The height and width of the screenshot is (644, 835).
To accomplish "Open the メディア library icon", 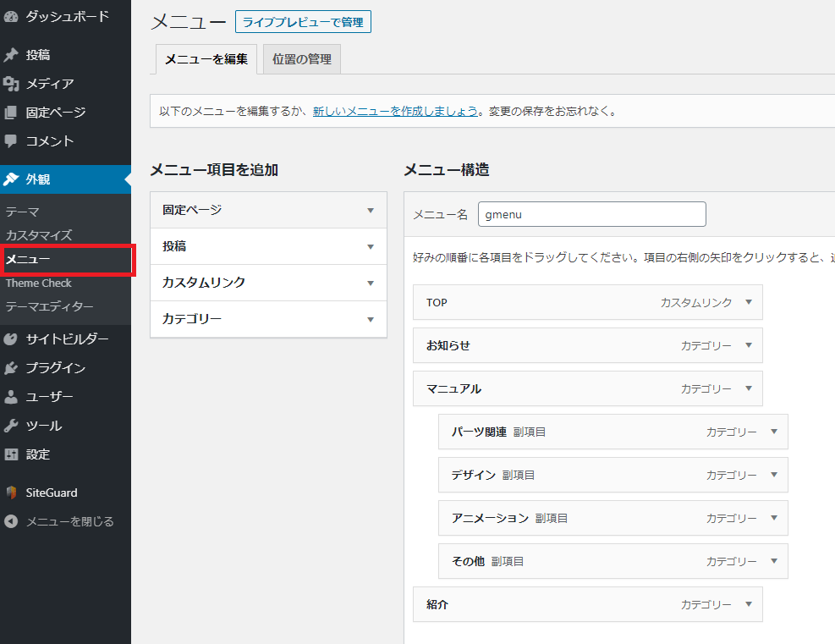I will (x=11, y=84).
